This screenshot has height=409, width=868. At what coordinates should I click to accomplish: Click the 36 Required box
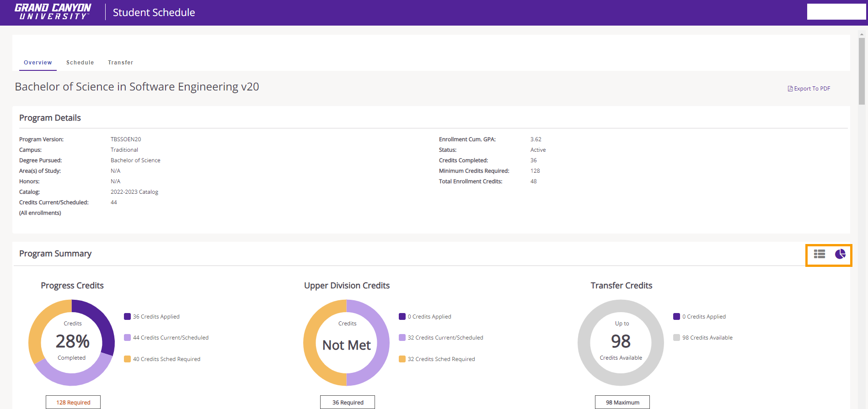click(348, 402)
